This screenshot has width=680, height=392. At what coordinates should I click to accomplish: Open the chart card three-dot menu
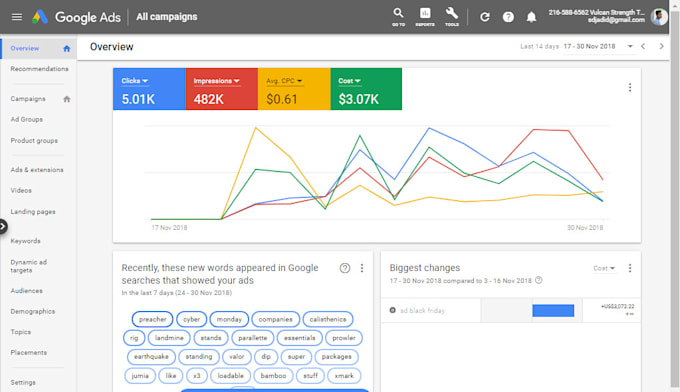tap(630, 88)
